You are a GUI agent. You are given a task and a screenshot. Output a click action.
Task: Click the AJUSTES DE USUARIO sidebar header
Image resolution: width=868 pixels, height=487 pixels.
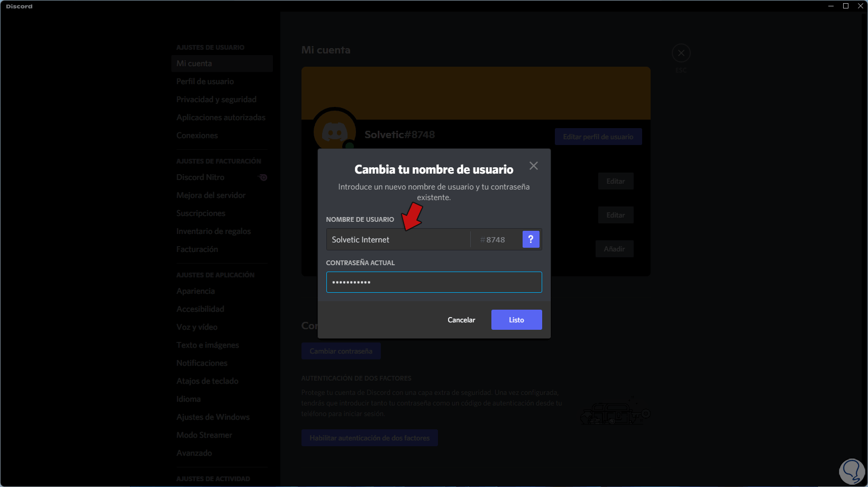click(x=211, y=48)
